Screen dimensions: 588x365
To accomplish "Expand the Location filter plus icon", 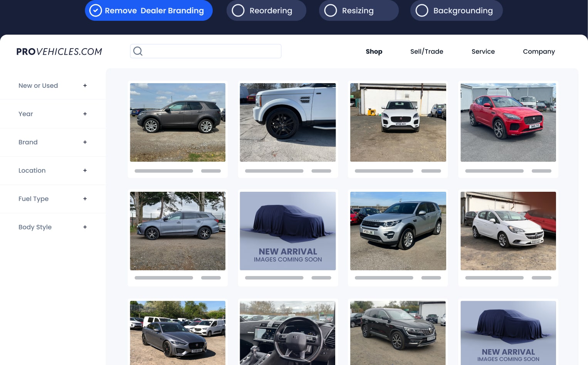I will coord(85,171).
